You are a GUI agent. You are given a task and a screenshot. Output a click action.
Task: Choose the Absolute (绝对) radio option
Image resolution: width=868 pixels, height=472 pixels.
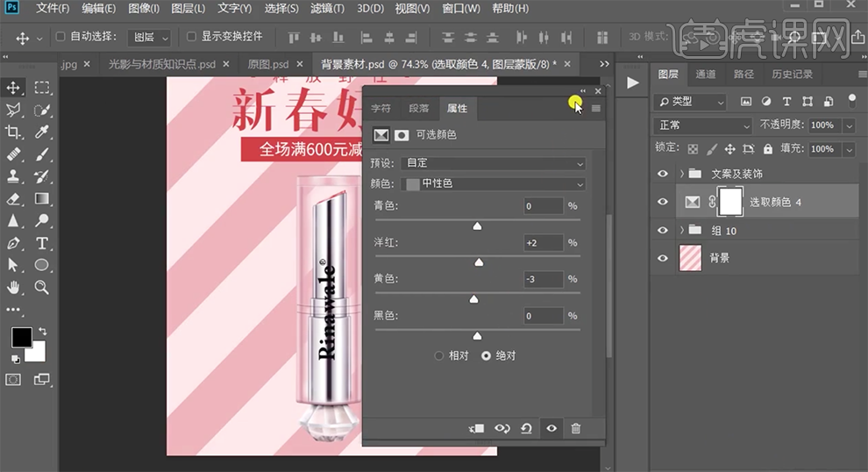pyautogui.click(x=486, y=355)
